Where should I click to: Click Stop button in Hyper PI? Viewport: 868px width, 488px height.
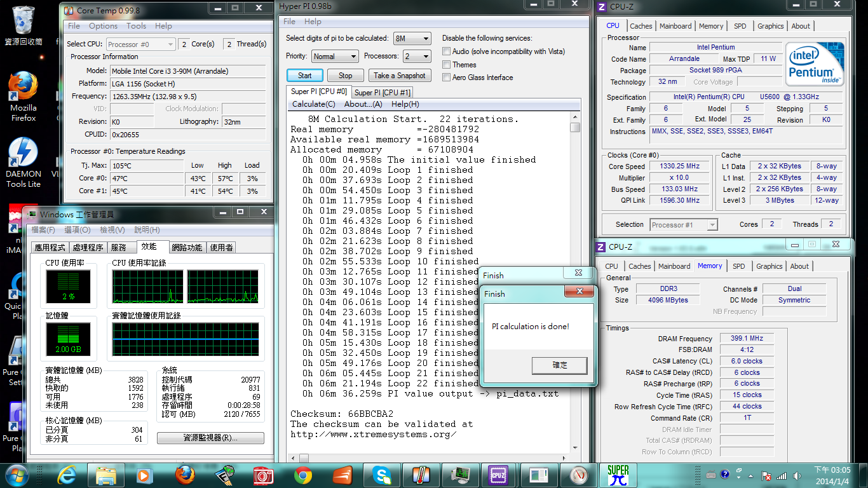(345, 75)
